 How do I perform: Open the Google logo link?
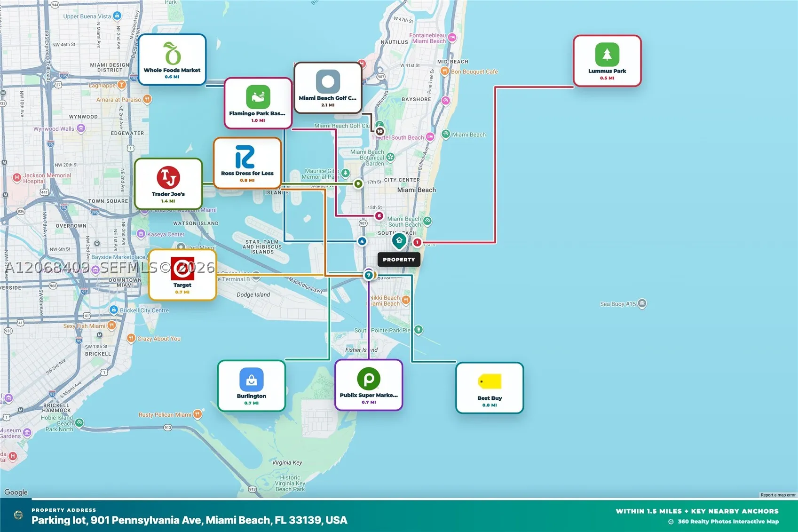16,492
